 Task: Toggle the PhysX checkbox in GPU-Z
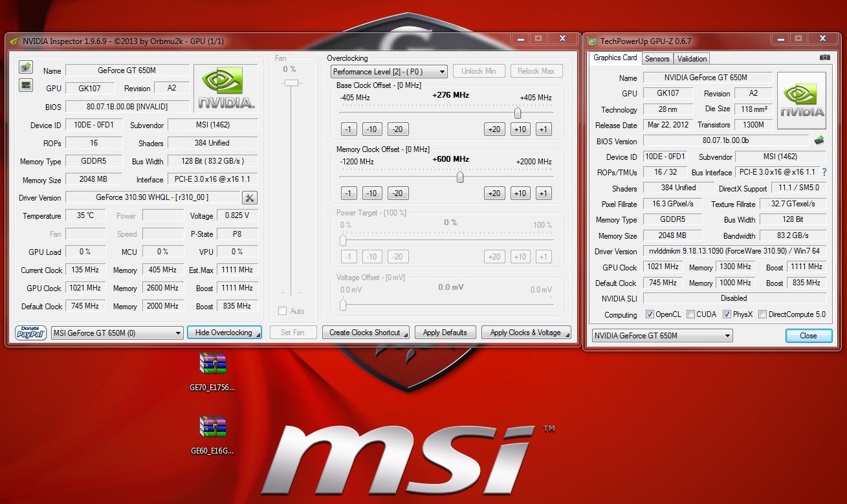tap(727, 314)
